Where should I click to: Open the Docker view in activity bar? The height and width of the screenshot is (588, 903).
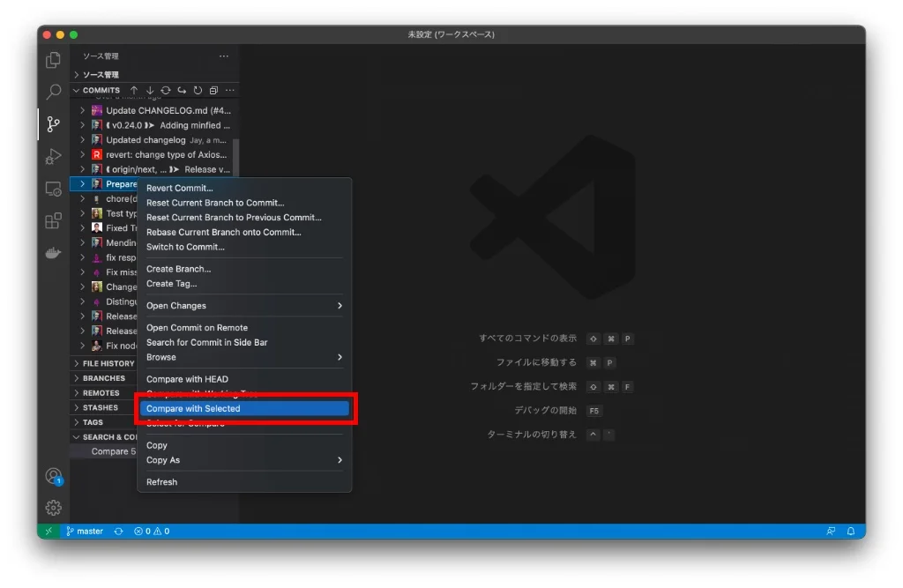(x=53, y=253)
